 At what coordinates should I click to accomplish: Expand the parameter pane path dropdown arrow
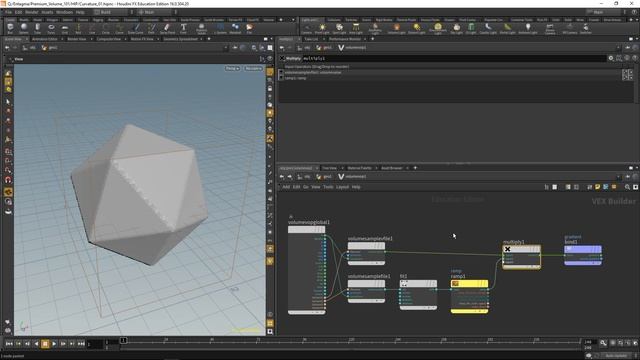(x=618, y=48)
